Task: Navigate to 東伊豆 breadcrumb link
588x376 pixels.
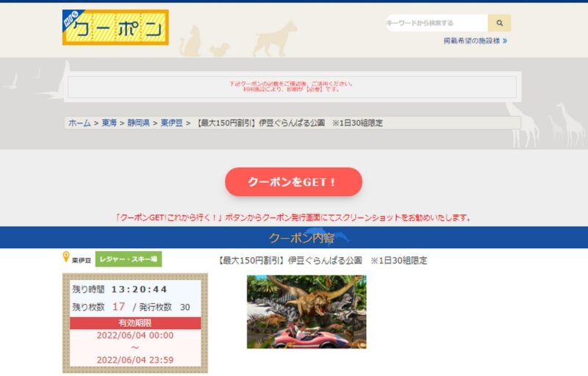Action: pos(172,123)
